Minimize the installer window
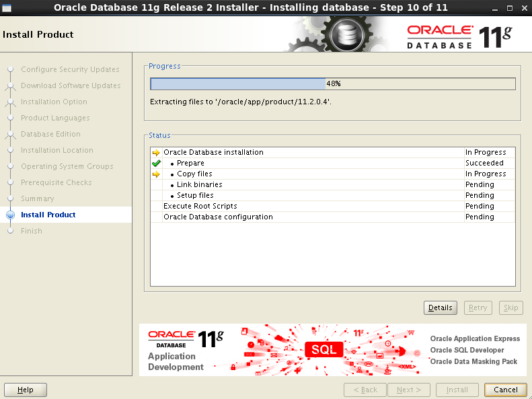Screen dimensions: 532x399 pos(496,9)
